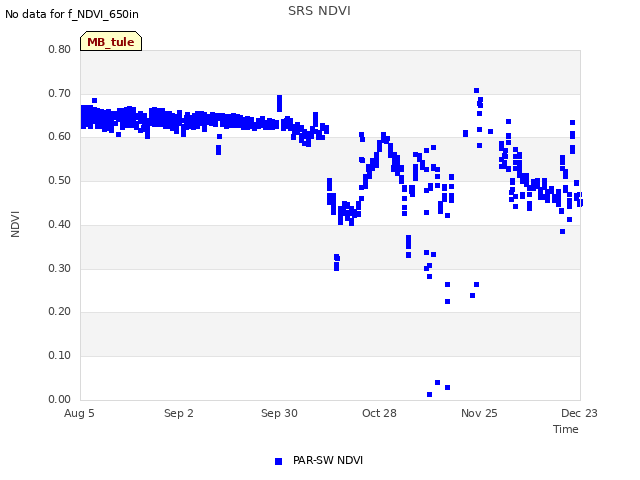
Task: Click the Sep 2 x-axis label
Action: (x=179, y=413)
